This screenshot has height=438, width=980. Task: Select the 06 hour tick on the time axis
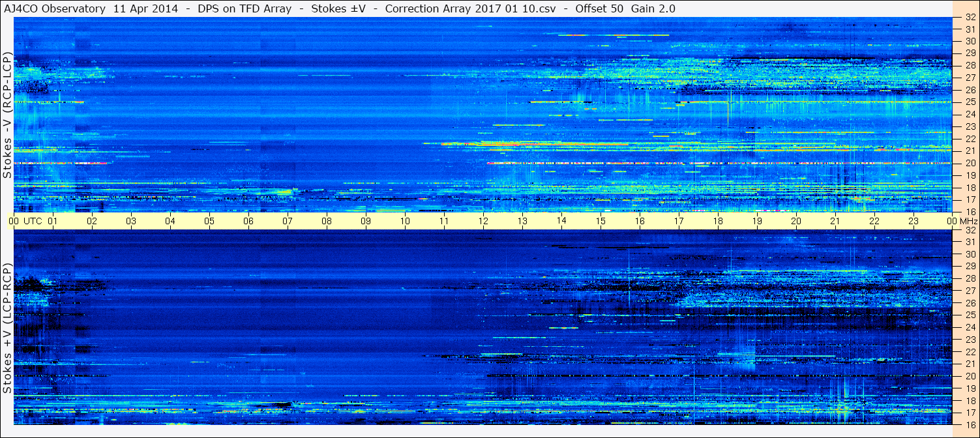click(248, 221)
